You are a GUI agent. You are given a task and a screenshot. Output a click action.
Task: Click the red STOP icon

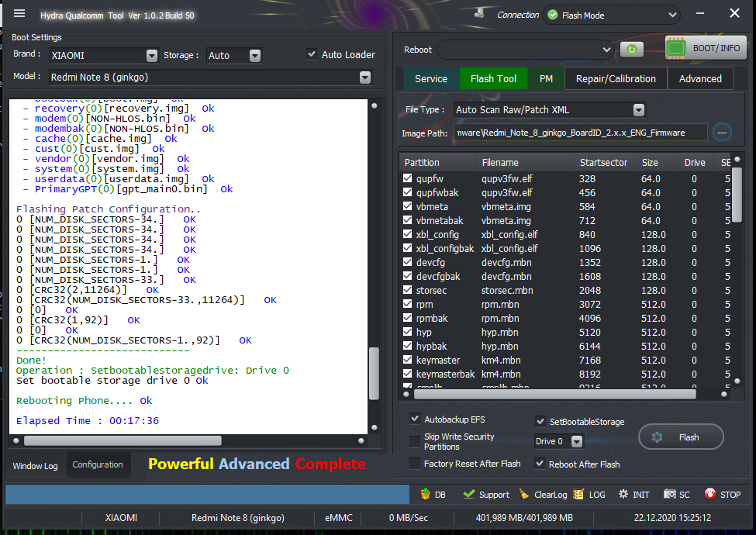[x=710, y=494]
